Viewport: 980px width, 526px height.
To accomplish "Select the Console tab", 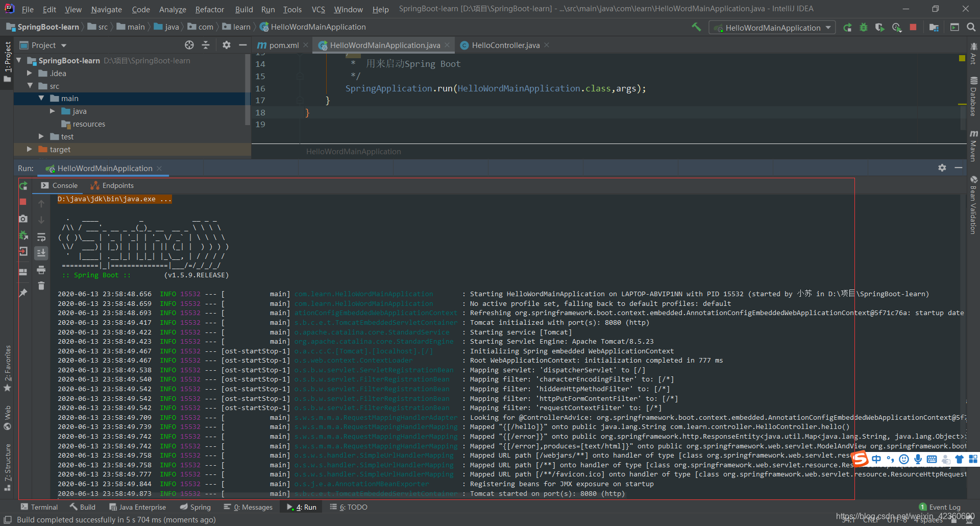I will click(60, 185).
